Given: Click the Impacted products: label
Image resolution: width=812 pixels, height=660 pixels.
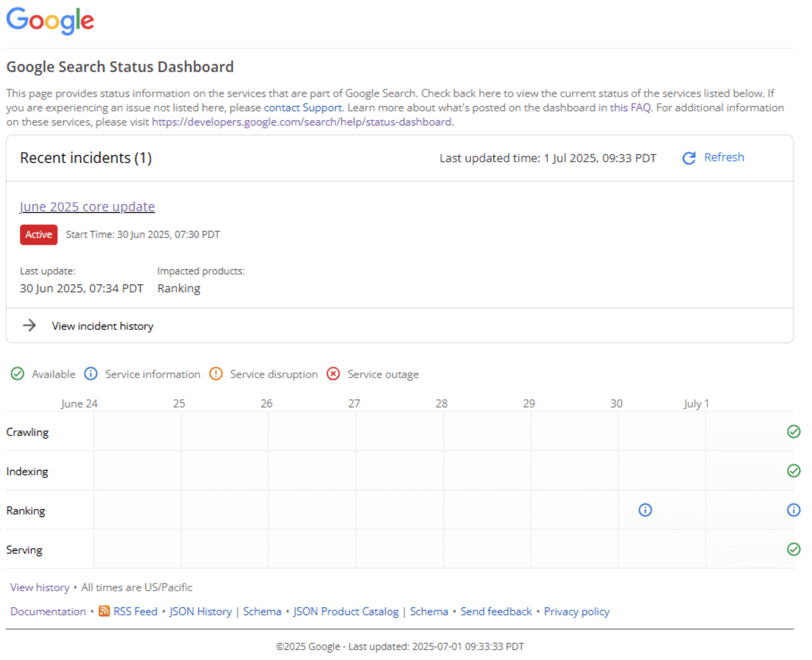Looking at the screenshot, I should [201, 271].
